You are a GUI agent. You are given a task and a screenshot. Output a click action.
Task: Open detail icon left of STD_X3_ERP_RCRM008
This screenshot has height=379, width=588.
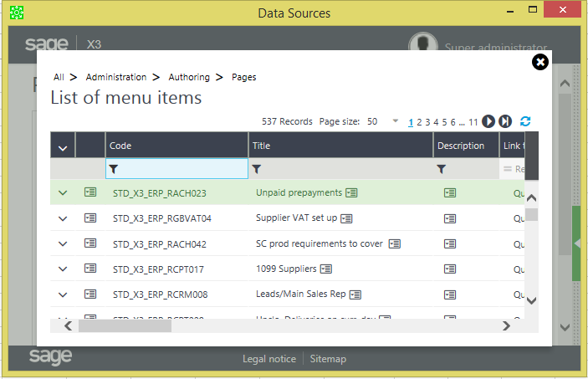click(90, 294)
